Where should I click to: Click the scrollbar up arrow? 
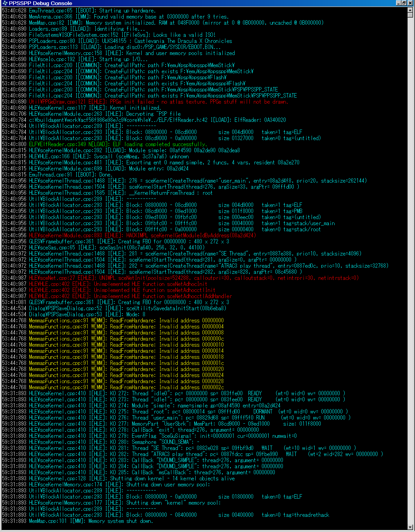click(410, 10)
